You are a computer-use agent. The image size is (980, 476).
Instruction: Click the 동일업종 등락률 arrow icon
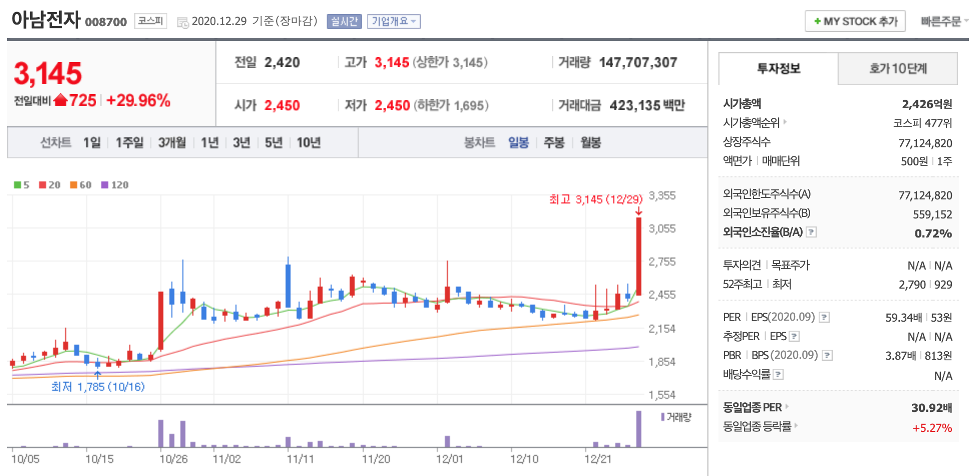point(796,426)
